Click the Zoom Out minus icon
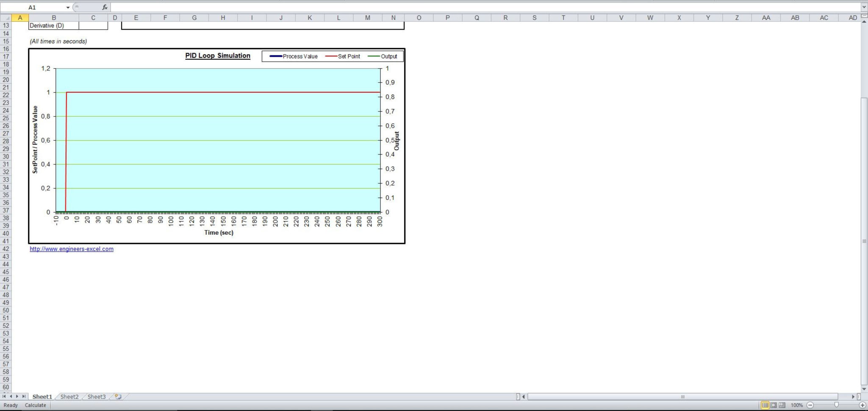 (x=810, y=405)
